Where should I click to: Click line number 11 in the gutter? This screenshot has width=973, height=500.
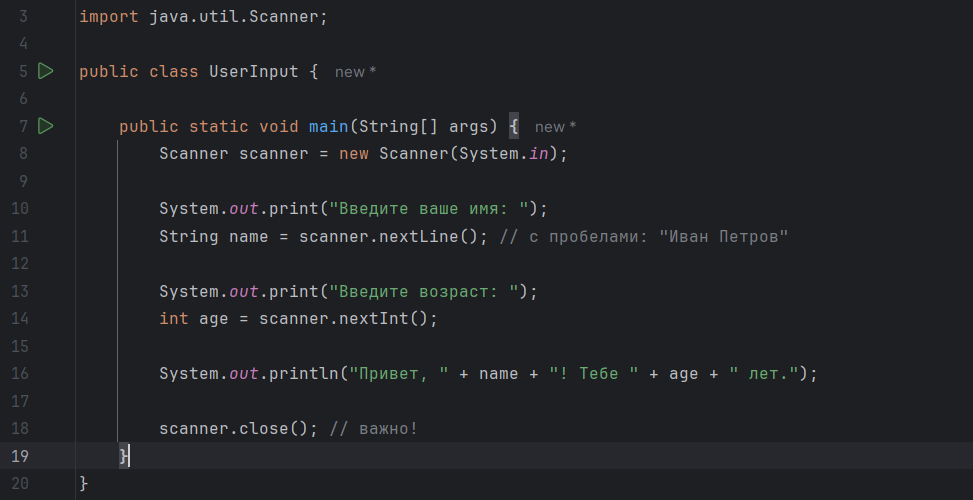[20, 236]
